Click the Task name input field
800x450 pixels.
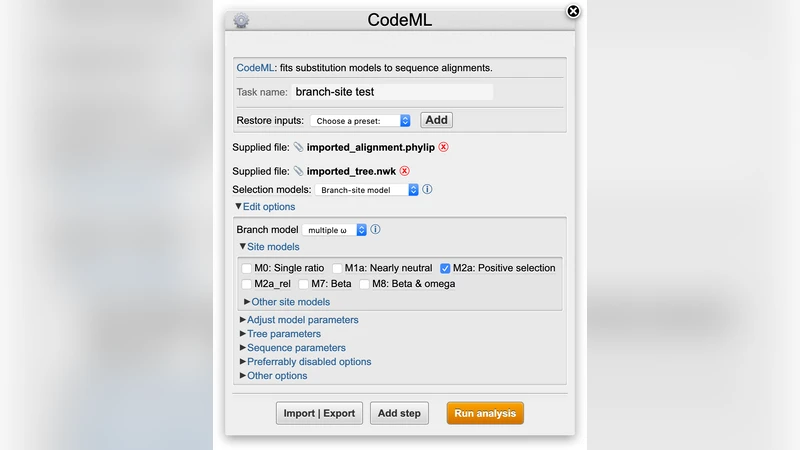click(392, 92)
